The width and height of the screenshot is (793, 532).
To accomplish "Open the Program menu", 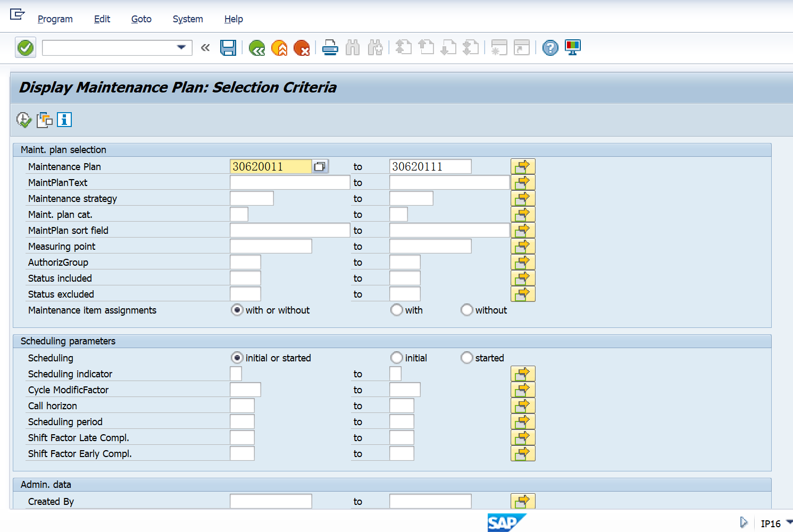I will point(55,19).
